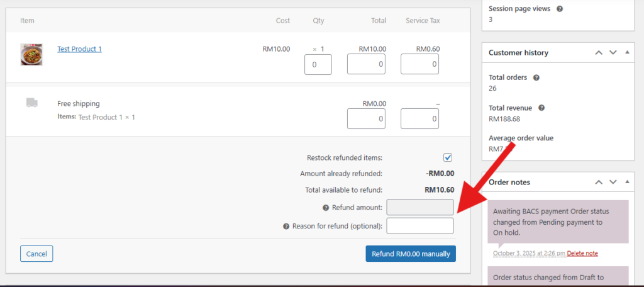This screenshot has width=644, height=287.
Task: Collapse the Customer history panel
Action: coord(627,53)
